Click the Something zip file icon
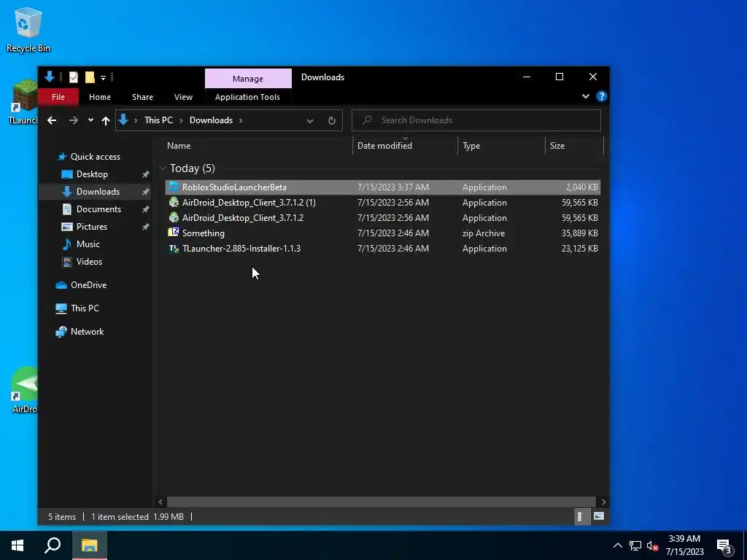The image size is (747, 560). [174, 233]
